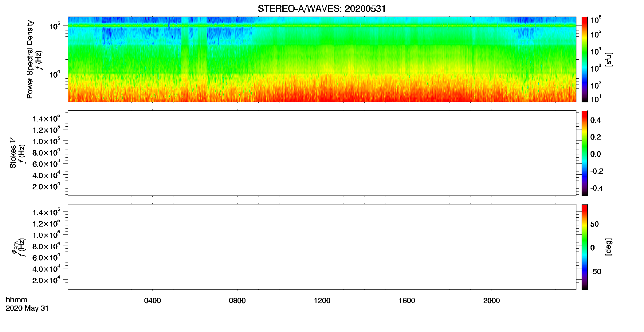Click the -50 label on the degree colorbar
Image resolution: width=644 pixels, height=332 pixels.
point(596,271)
